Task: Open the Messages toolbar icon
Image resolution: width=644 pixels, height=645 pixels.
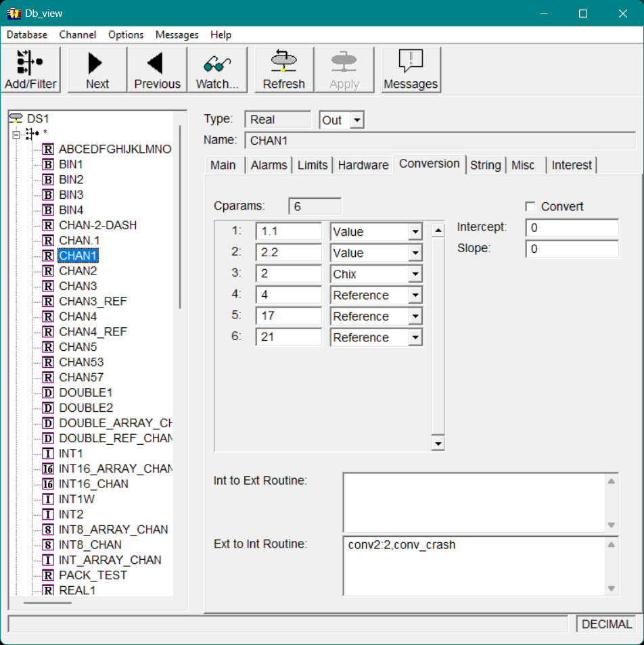Action: pyautogui.click(x=411, y=62)
